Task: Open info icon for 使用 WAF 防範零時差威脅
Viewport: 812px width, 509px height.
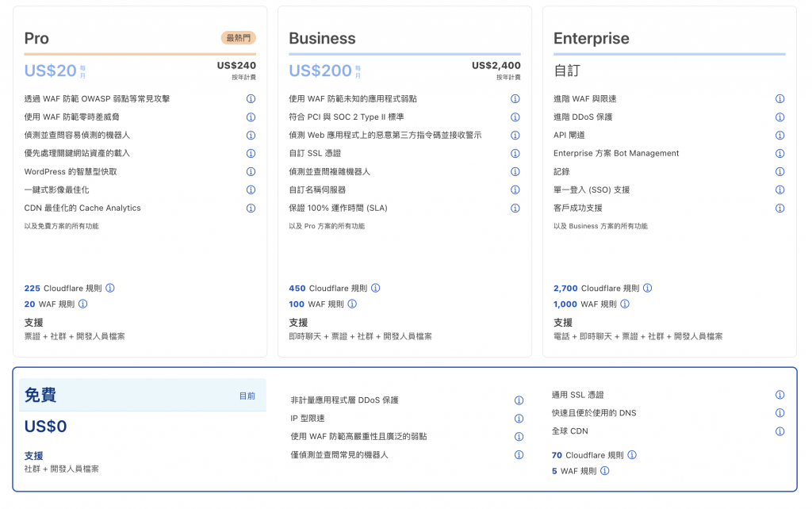Action: pos(251,117)
